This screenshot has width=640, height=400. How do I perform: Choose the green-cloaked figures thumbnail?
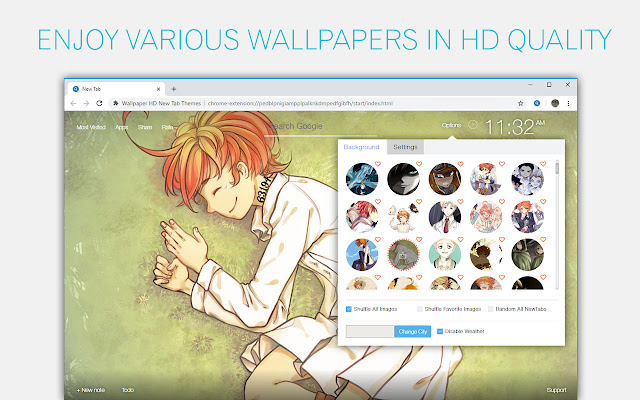527,255
